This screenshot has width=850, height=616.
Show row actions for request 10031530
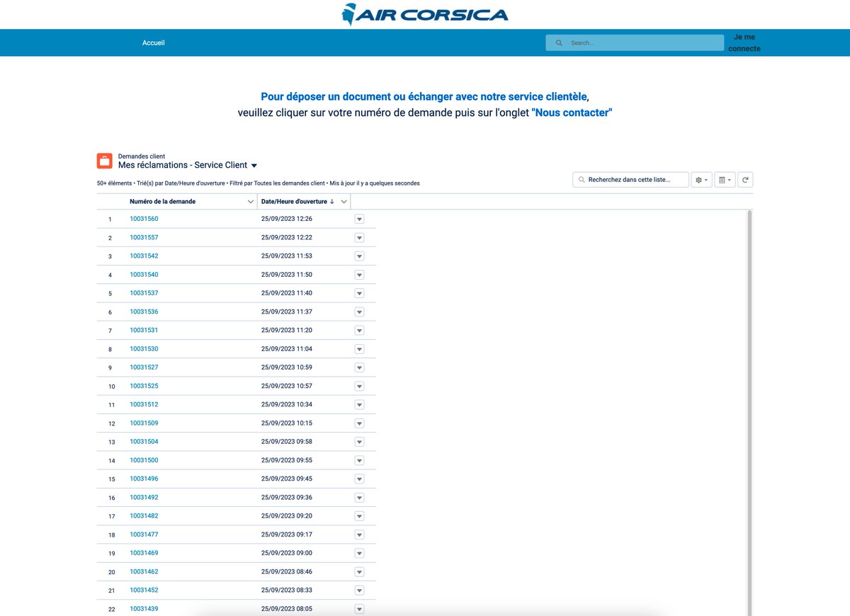[x=359, y=349]
